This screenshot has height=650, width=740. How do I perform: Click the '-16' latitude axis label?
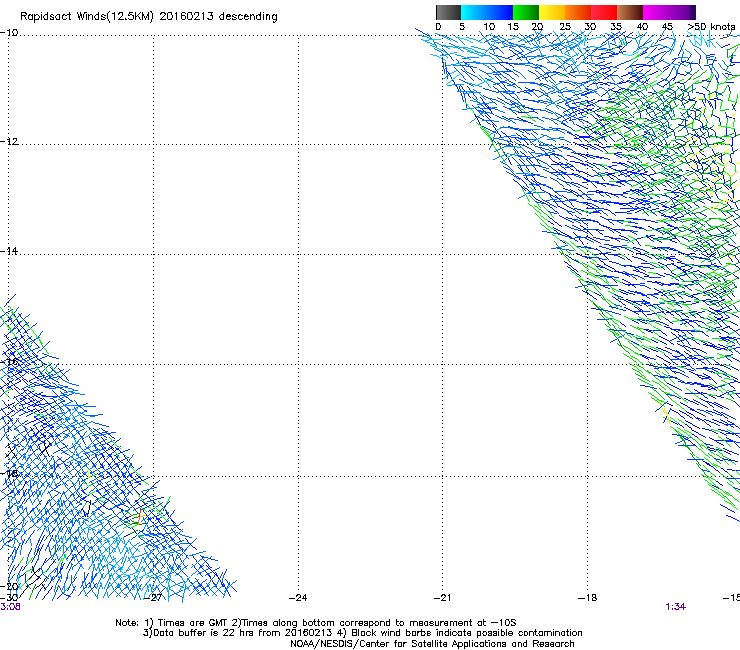pos(9,362)
